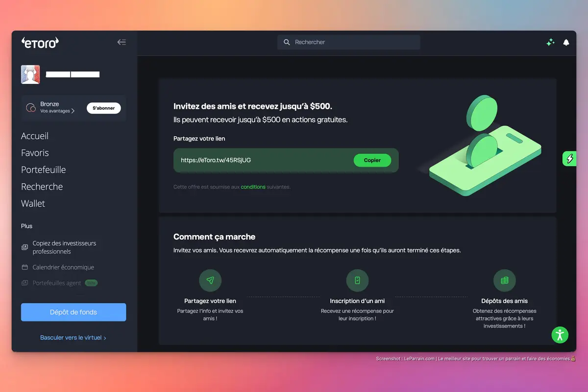Click the Dépôt de fonds button
The height and width of the screenshot is (392, 588).
[x=73, y=312]
